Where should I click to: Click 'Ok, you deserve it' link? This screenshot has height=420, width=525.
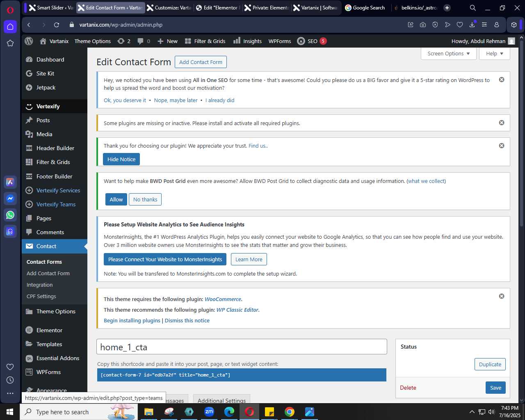click(x=125, y=100)
